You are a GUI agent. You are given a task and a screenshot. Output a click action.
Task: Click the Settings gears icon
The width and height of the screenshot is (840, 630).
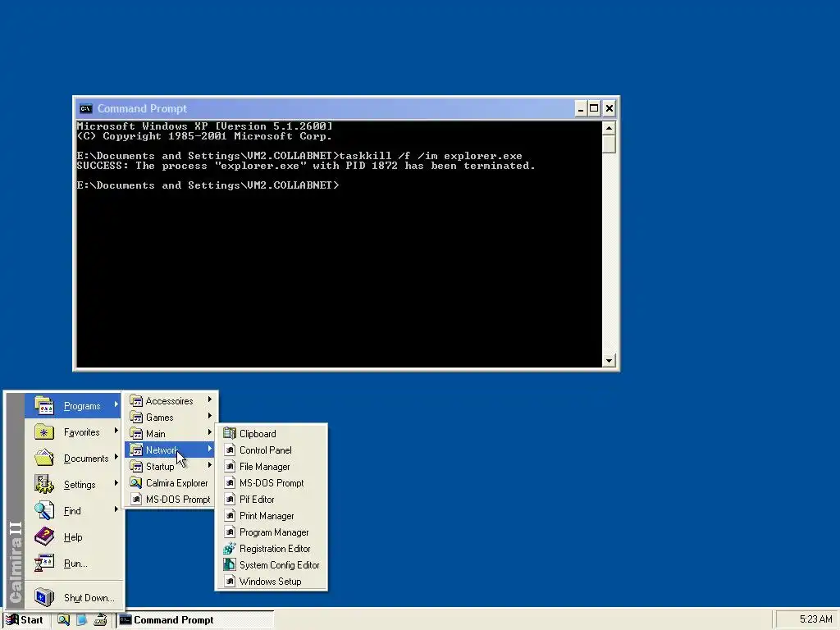tap(44, 484)
